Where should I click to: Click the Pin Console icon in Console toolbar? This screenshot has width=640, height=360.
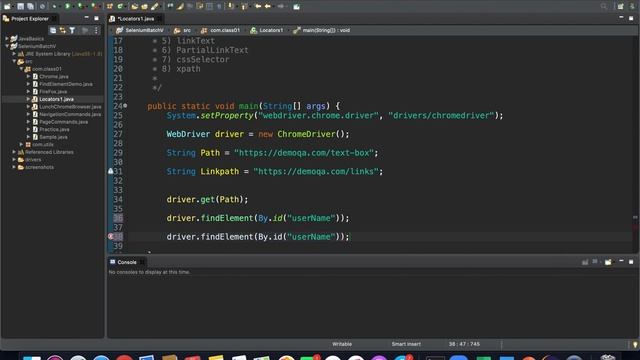(x=585, y=262)
